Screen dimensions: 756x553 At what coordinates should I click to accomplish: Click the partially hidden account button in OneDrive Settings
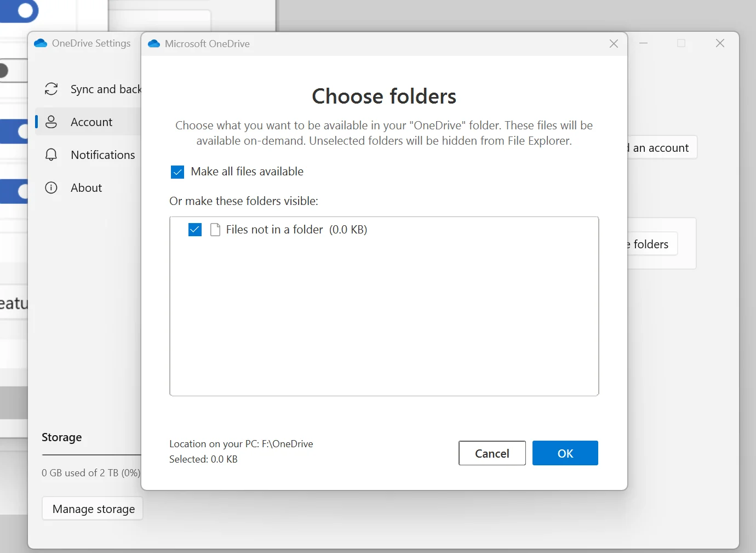pos(662,147)
